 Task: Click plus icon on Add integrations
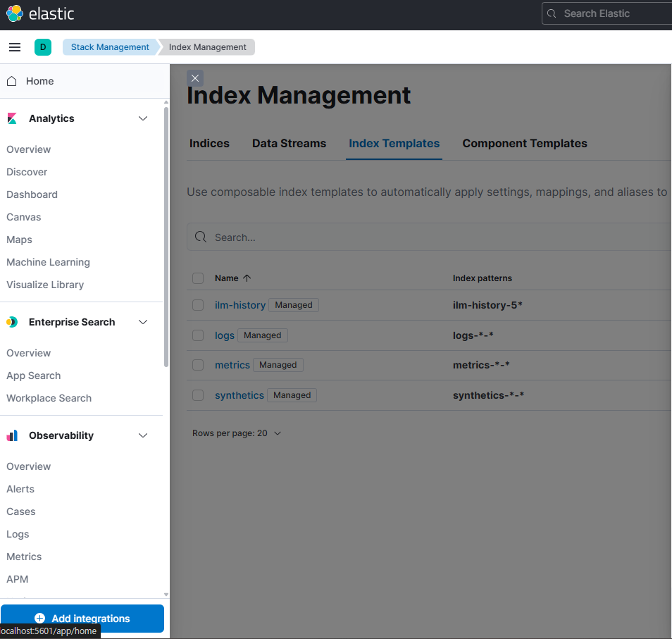[x=40, y=618]
